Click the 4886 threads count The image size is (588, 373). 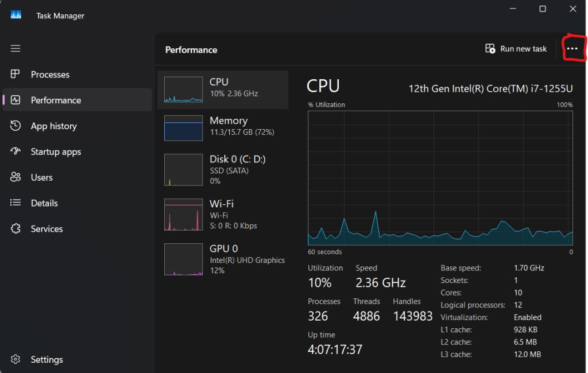pos(366,316)
